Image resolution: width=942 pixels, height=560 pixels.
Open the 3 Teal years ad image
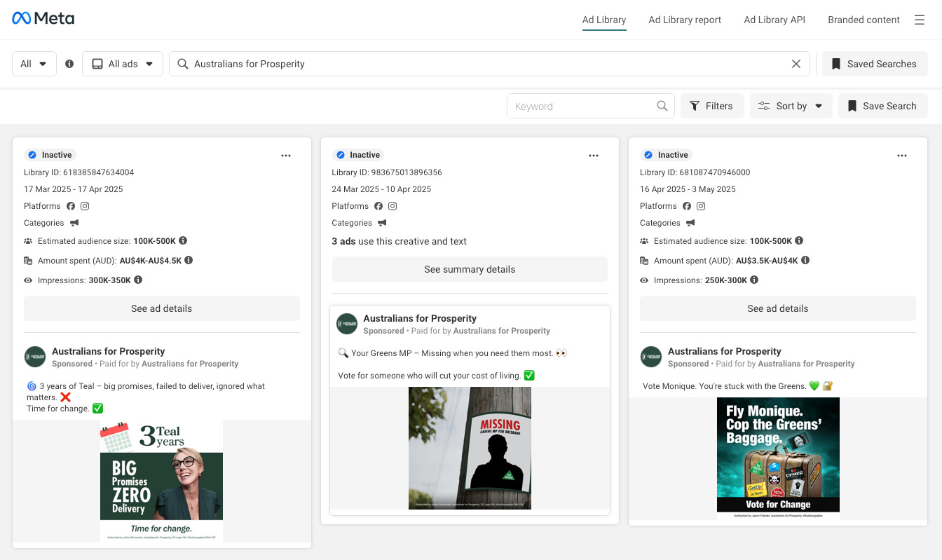[161, 481]
